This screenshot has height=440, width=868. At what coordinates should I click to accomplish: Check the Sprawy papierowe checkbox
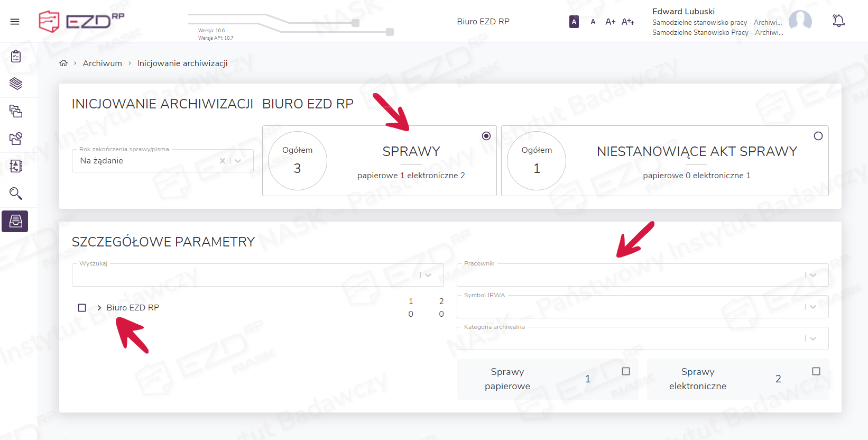tap(626, 371)
